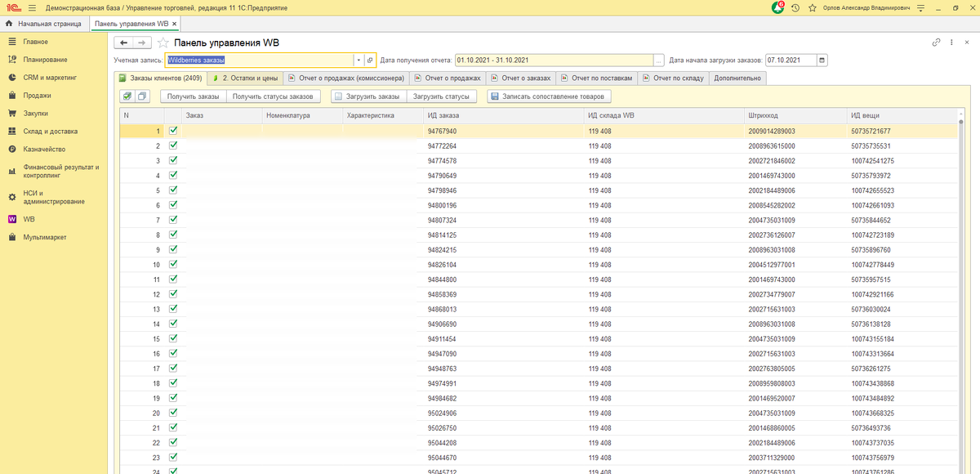Toggle the checkbox in row 1
Screen dimensions: 980x474
(173, 130)
